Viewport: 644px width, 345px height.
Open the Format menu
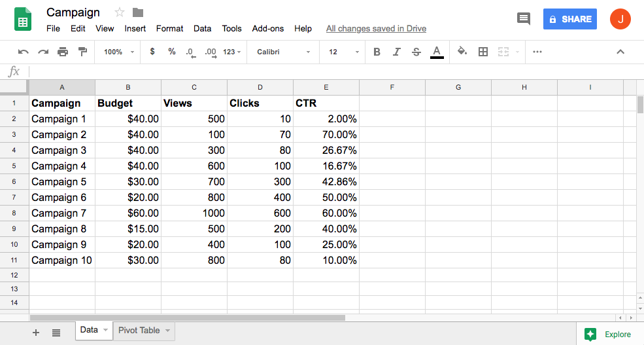169,28
